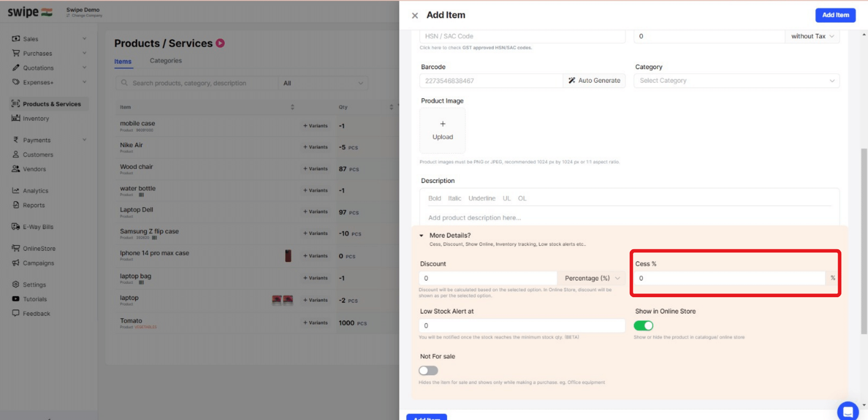Image resolution: width=868 pixels, height=420 pixels.
Task: Expand the Sales menu chevron
Action: 85,39
